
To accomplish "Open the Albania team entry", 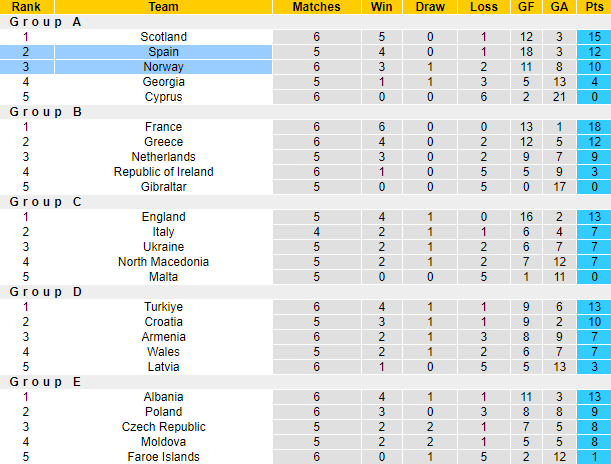I will point(163,397).
